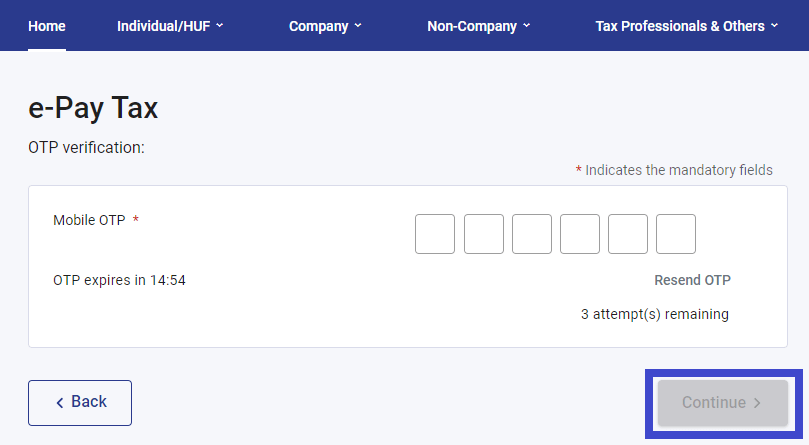Expand the Non-Company dropdown arrow
Screen dimensions: 809x445
(x=527, y=26)
